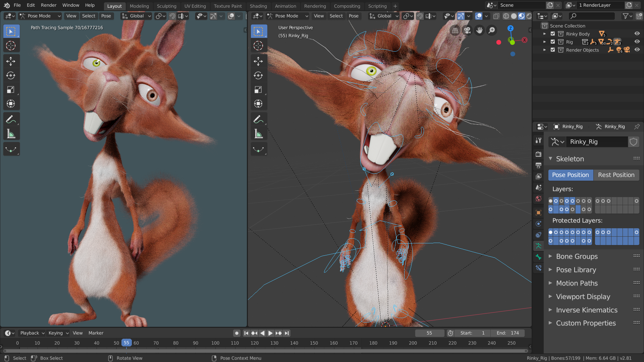Expand the Inverse Kinematics panel
The height and width of the screenshot is (362, 644).
[x=586, y=310]
